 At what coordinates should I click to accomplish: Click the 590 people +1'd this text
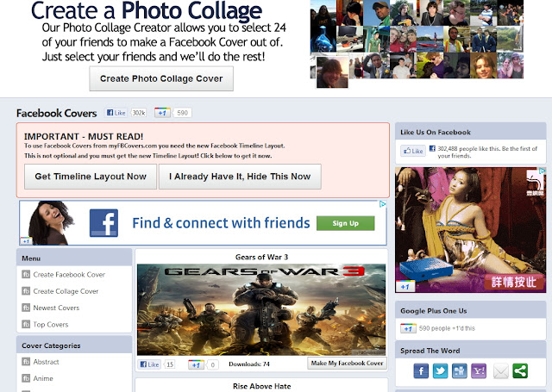pyautogui.click(x=447, y=328)
